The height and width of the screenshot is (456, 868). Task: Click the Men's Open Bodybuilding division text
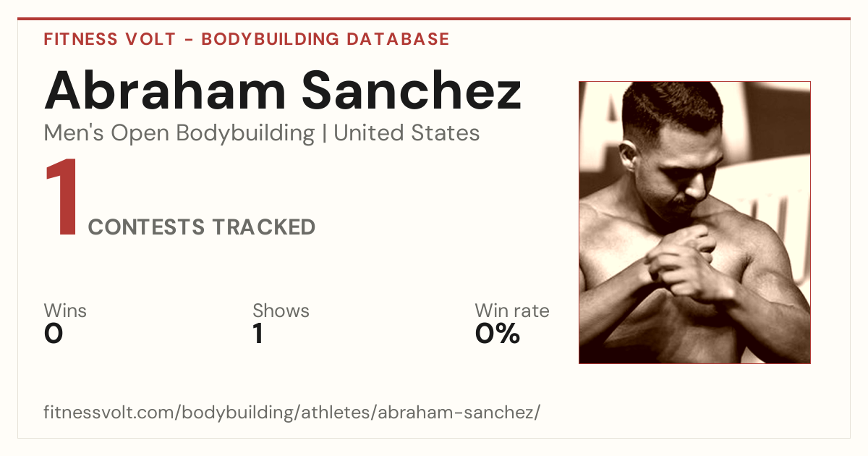pos(179,133)
